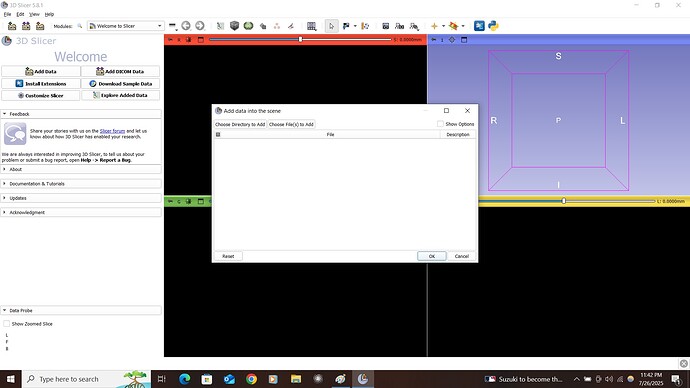Image resolution: width=690 pixels, height=388 pixels.
Task: Enable the Show Options checkbox
Action: click(x=440, y=124)
